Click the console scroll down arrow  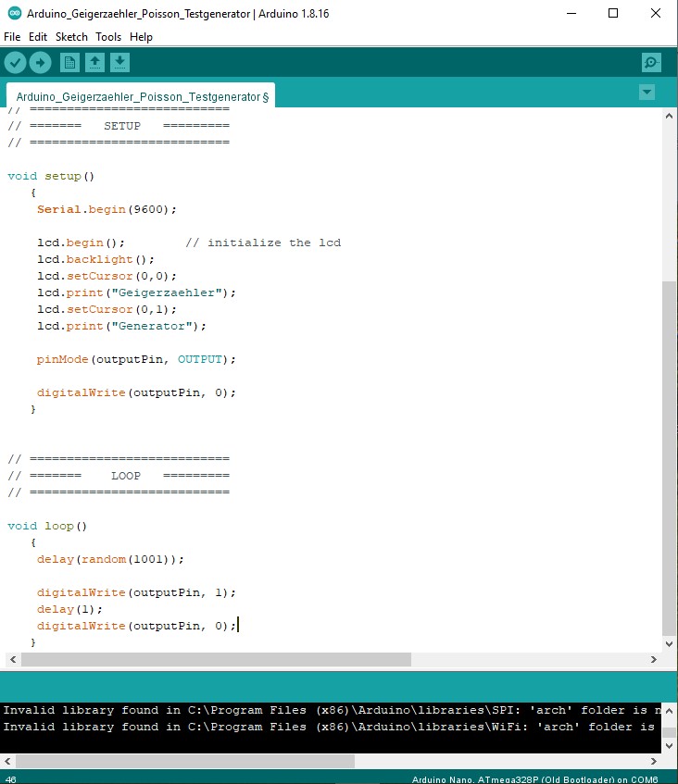click(x=669, y=745)
